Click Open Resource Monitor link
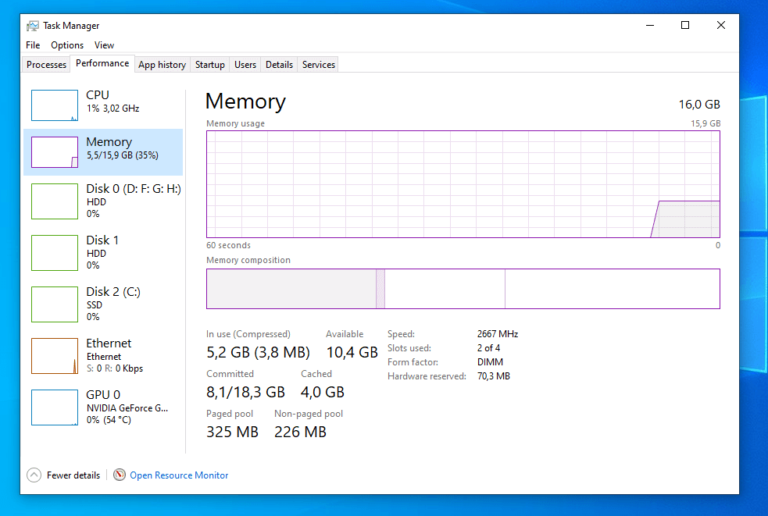This screenshot has height=516, width=768. (x=179, y=475)
